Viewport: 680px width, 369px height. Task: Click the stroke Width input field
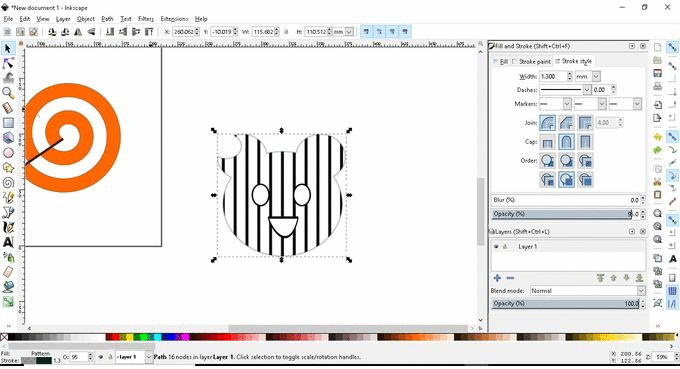click(553, 76)
